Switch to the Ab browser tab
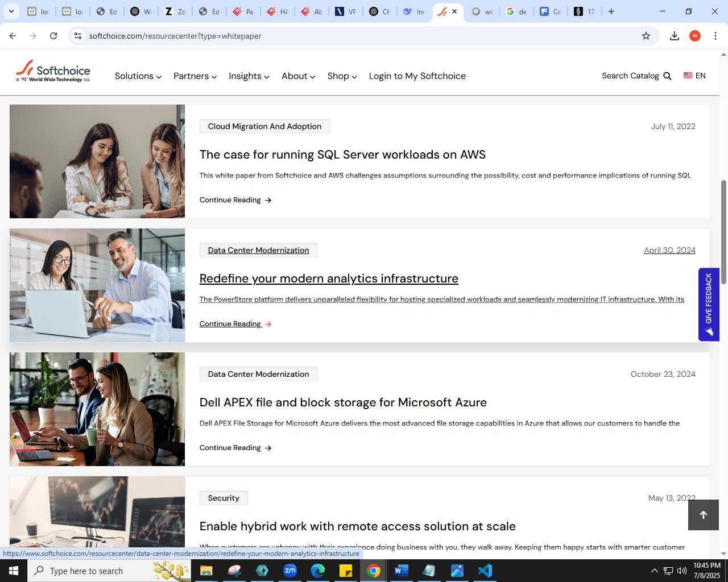 pos(312,11)
